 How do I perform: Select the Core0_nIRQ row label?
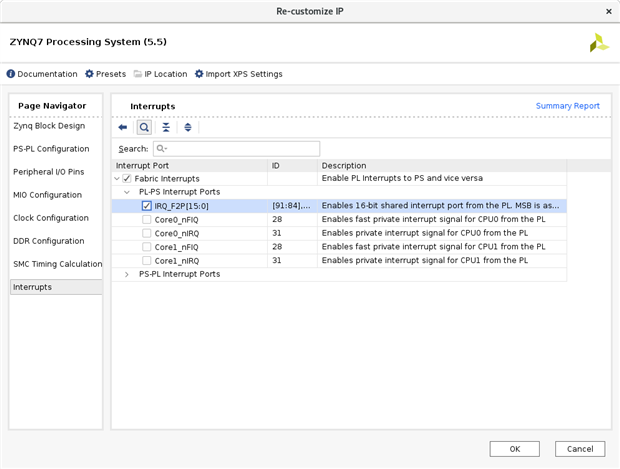pyautogui.click(x=177, y=233)
